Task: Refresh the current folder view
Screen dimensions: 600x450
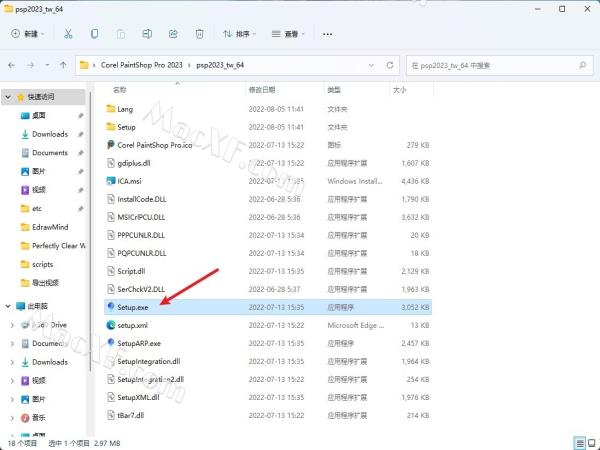Action: click(x=390, y=65)
